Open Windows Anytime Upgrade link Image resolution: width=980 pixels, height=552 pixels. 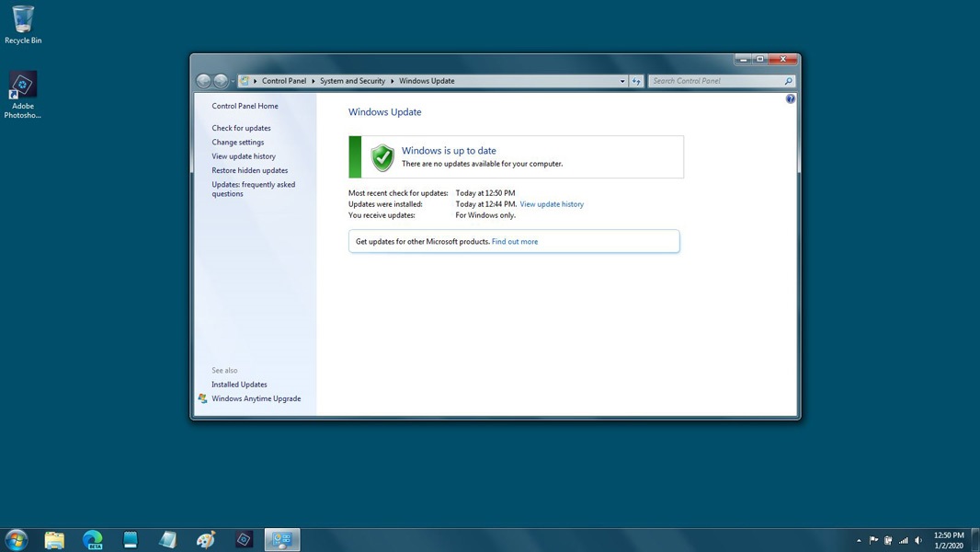coord(256,399)
